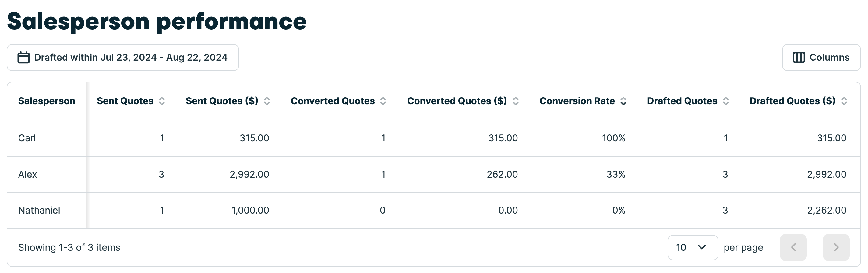The image size is (868, 273).
Task: Go to the previous page arrow
Action: pos(793,247)
